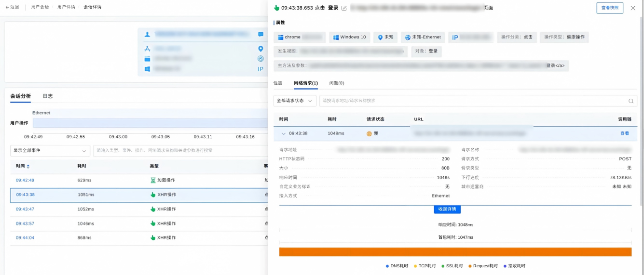
Task: Click the IP icon in info card
Action: click(x=260, y=69)
